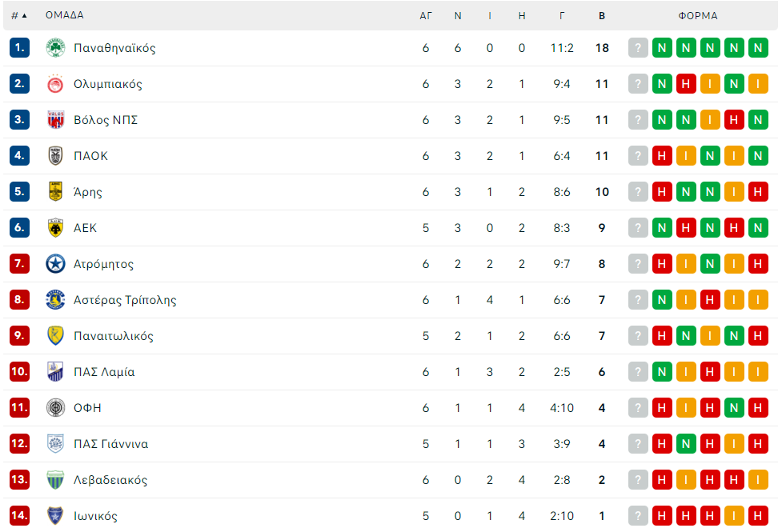
Task: Click the Λεβαδειακός green crest icon
Action: point(55,480)
